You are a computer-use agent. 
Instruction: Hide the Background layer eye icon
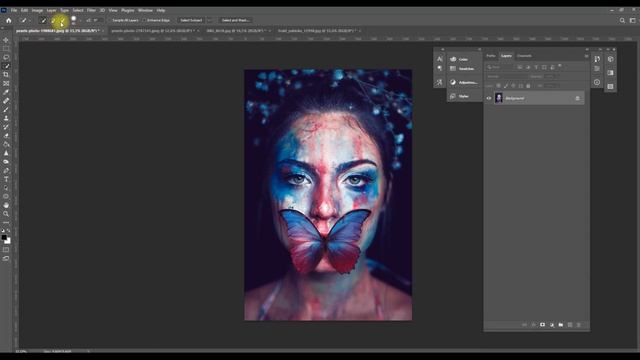(x=489, y=98)
